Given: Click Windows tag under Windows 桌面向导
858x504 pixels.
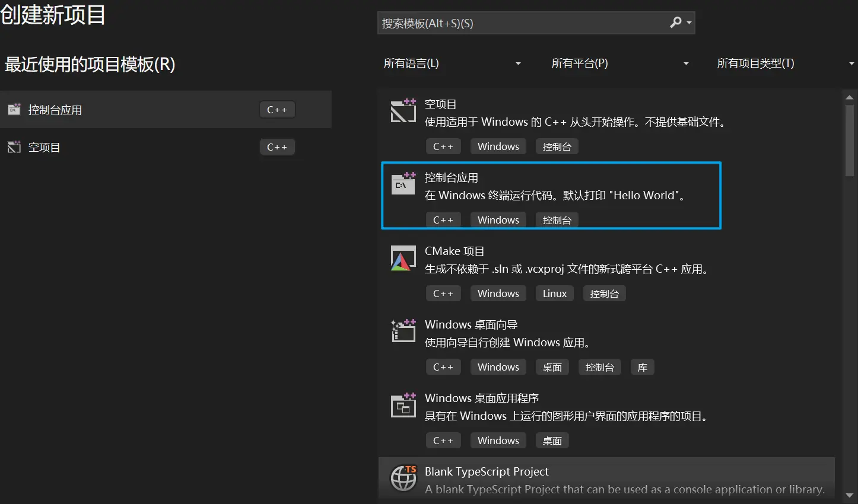Looking at the screenshot, I should (498, 367).
